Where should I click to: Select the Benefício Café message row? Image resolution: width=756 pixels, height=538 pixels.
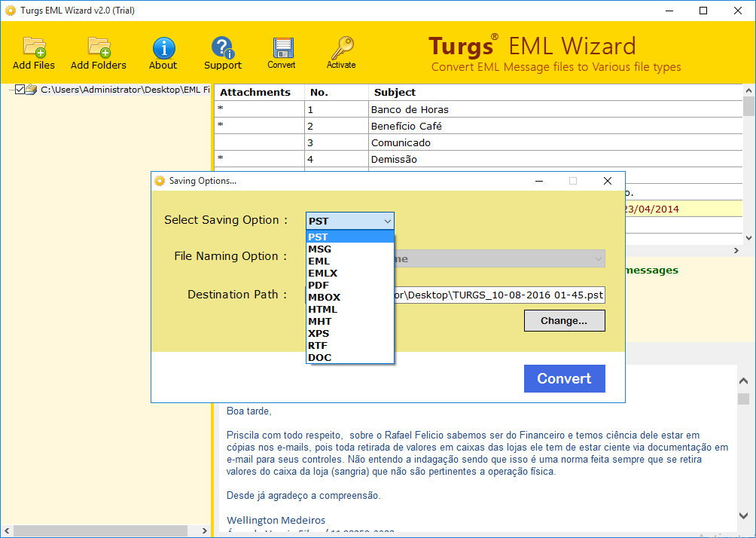(478, 126)
